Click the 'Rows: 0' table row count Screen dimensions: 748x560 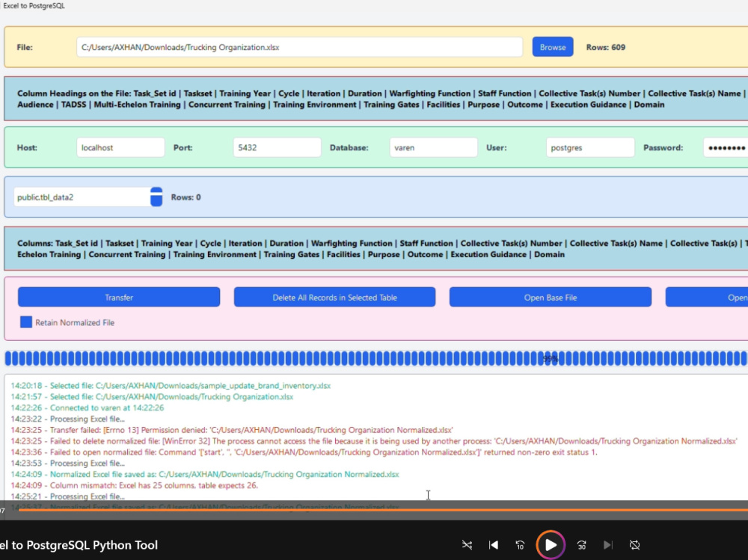[186, 197]
